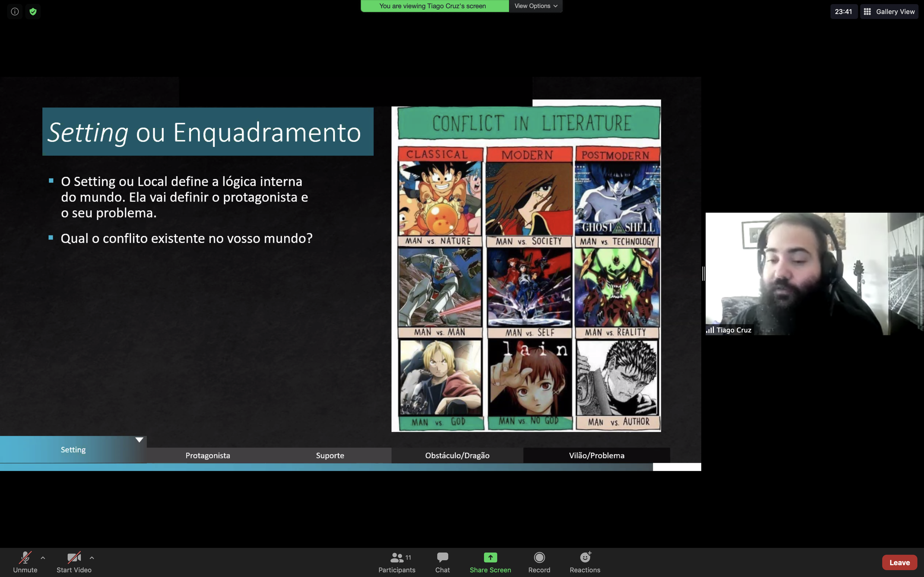Open the meeting info icon
This screenshot has width=924, height=577.
(15, 12)
